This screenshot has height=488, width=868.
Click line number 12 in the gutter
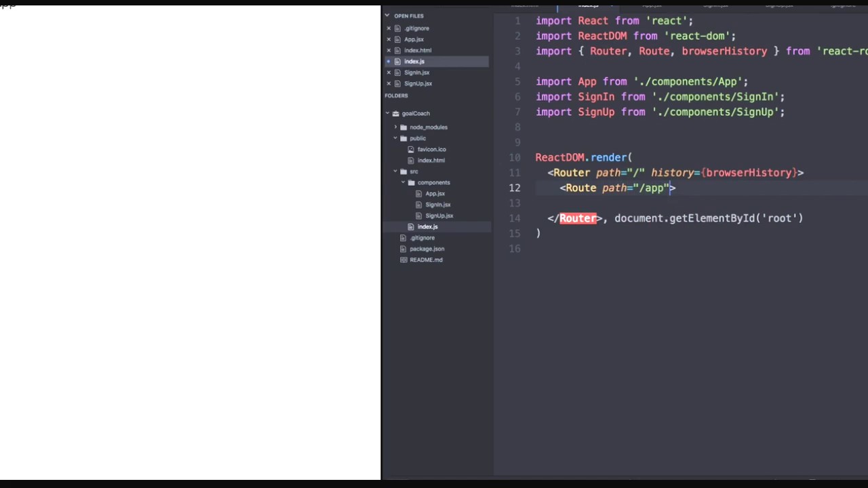coord(515,188)
